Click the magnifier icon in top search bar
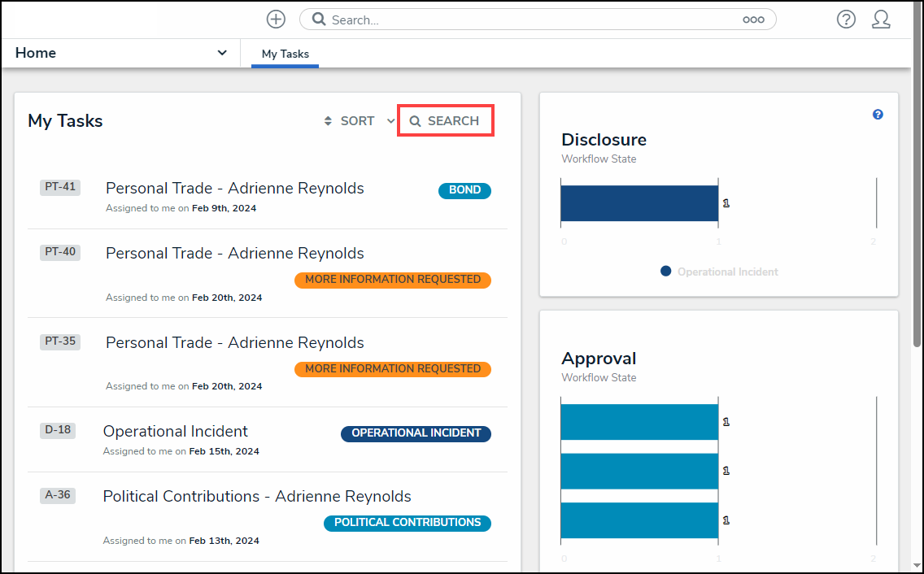The height and width of the screenshot is (574, 924). pos(319,20)
